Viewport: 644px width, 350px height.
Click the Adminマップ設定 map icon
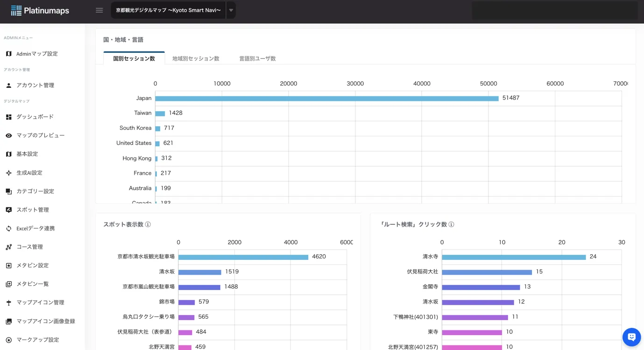click(8, 54)
